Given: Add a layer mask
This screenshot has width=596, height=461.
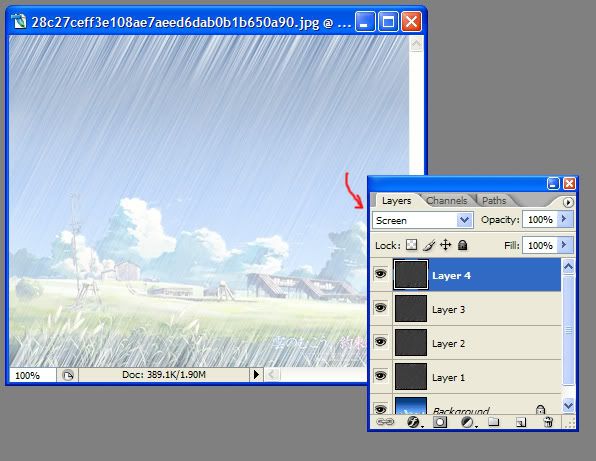Looking at the screenshot, I should [440, 422].
